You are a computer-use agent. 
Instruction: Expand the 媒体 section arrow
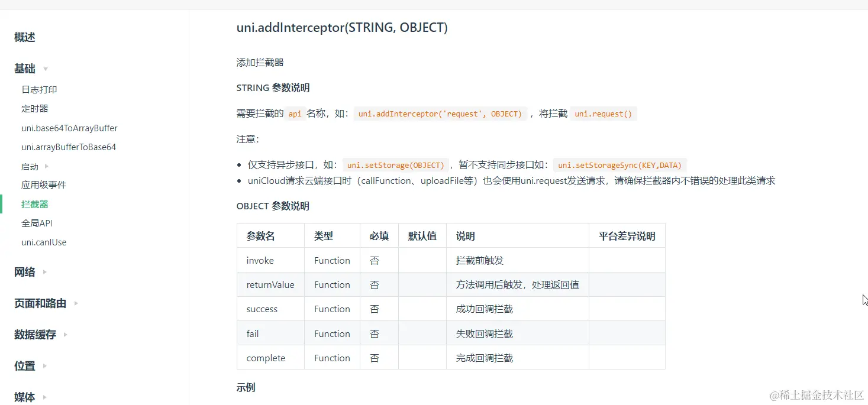[x=44, y=397]
